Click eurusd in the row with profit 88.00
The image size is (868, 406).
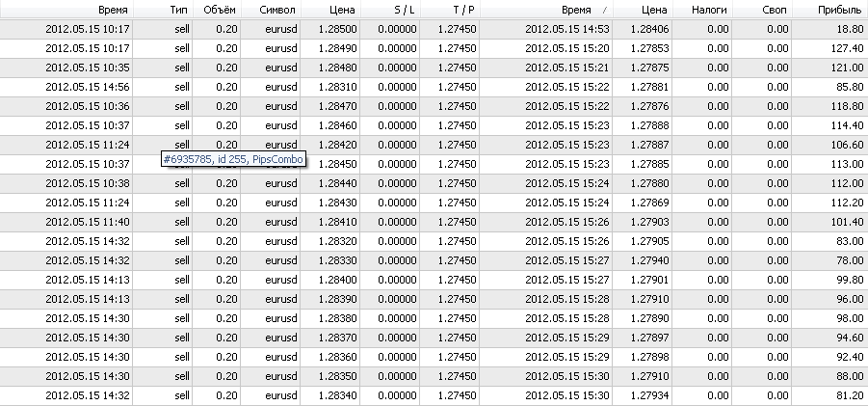[x=281, y=376]
